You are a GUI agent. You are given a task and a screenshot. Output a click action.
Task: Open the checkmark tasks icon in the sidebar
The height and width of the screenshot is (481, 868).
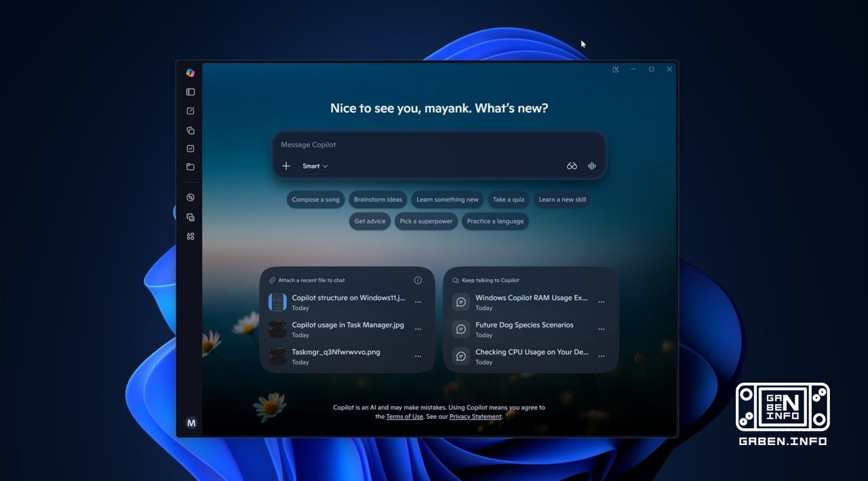pyautogui.click(x=191, y=149)
